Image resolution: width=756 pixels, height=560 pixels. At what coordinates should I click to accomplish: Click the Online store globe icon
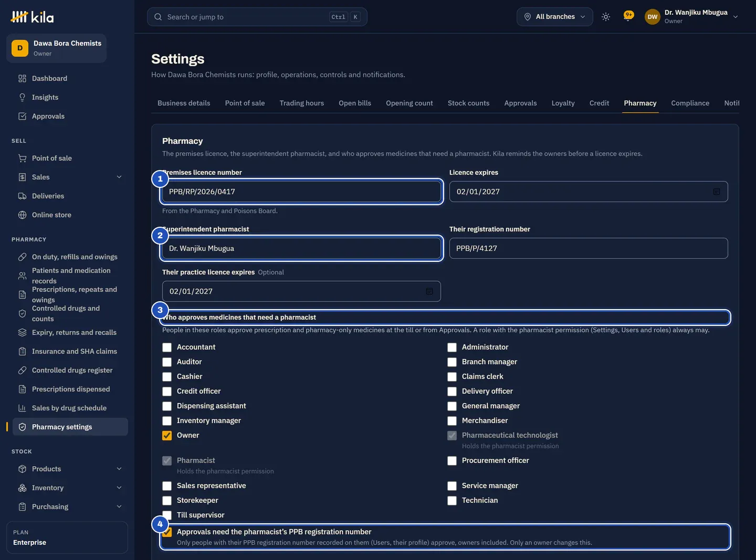(22, 215)
